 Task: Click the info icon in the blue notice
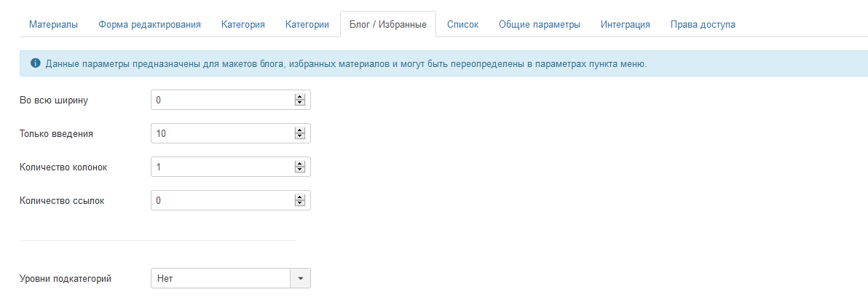coord(35,63)
